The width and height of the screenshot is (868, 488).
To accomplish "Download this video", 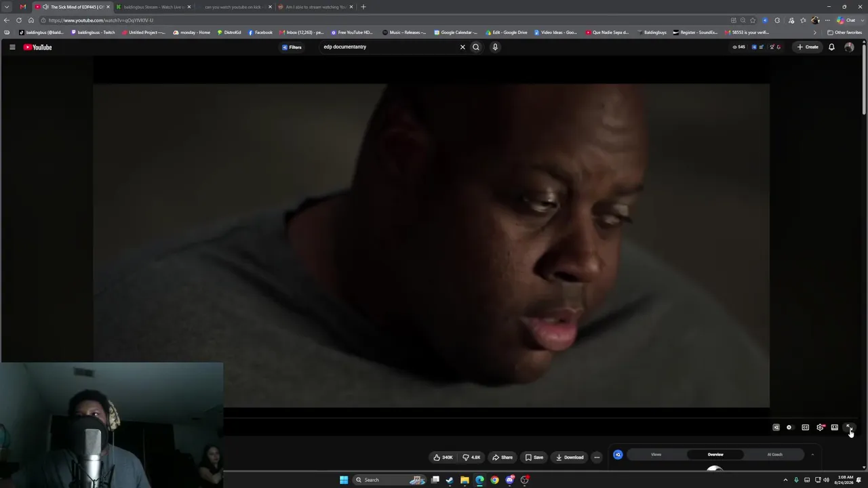I will (x=570, y=457).
